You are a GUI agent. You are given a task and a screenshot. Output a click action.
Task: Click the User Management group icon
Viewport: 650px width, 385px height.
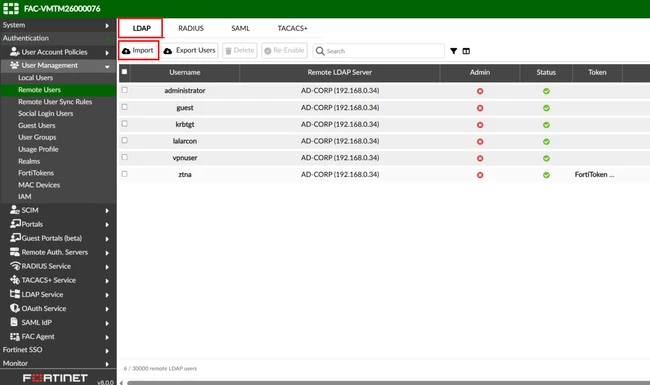(15, 65)
